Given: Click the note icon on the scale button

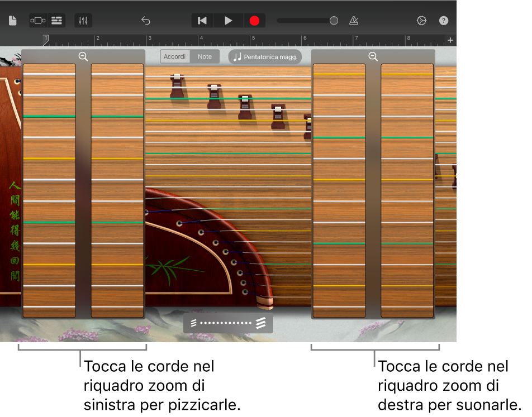Looking at the screenshot, I should coord(239,56).
